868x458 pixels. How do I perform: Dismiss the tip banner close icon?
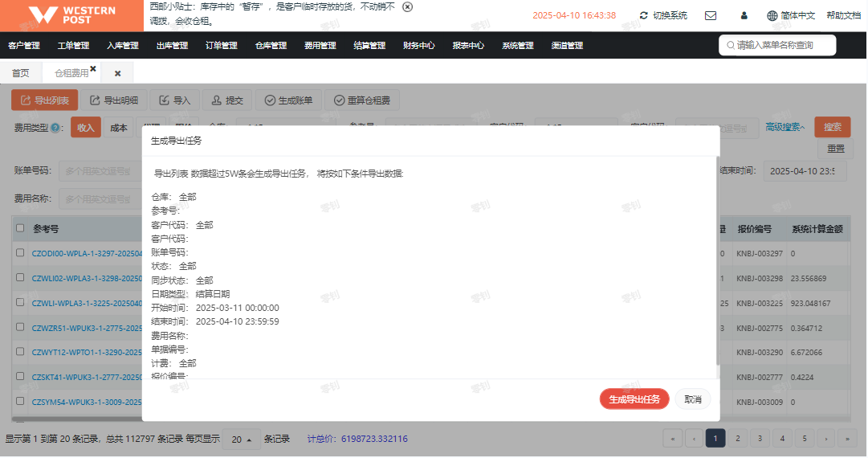[407, 7]
